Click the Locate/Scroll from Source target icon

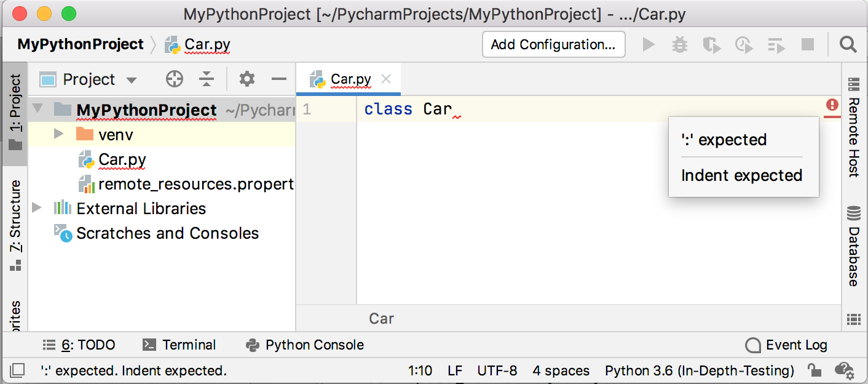[175, 79]
